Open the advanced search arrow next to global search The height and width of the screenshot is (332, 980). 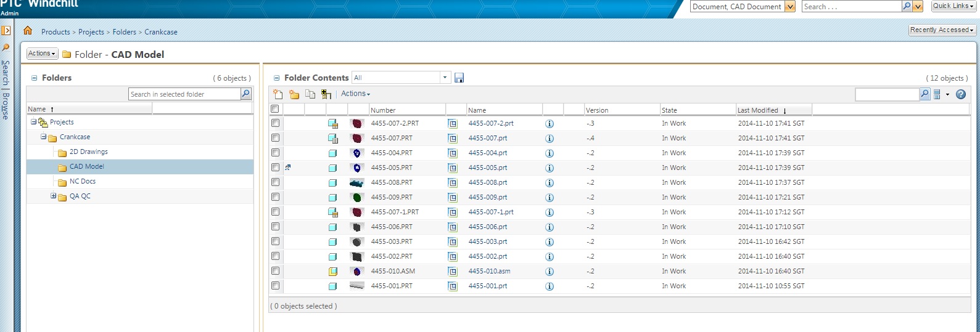[918, 7]
